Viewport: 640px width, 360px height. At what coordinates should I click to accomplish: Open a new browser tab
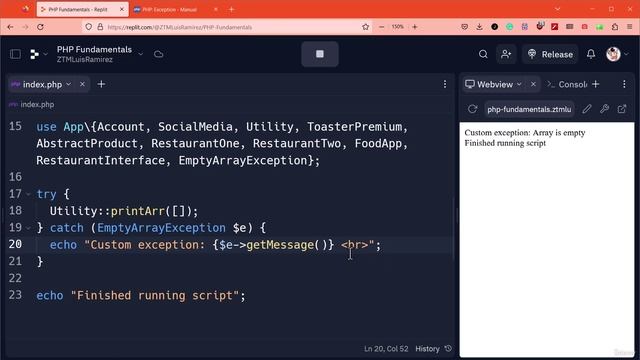[231, 9]
